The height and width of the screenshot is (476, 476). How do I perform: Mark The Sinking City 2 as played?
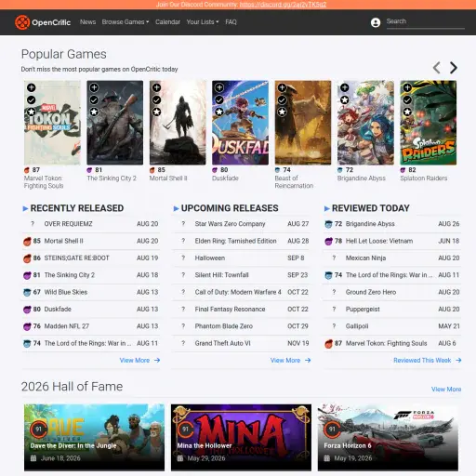pyautogui.click(x=94, y=99)
